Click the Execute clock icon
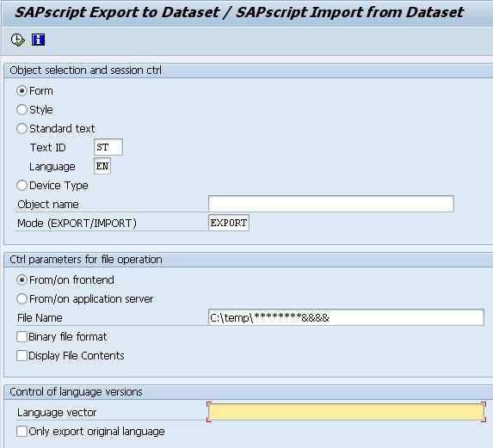 point(17,40)
